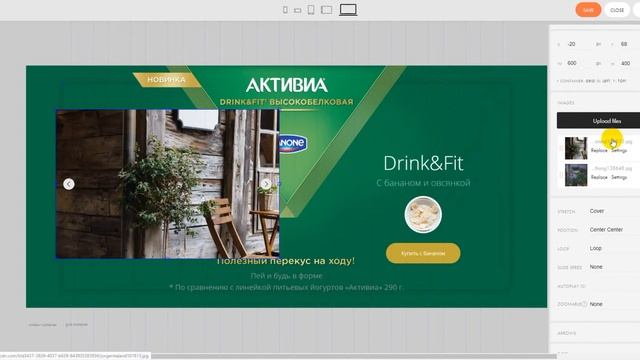
Task: Open the Stretch dropdown showing Cover
Action: [x=614, y=211]
